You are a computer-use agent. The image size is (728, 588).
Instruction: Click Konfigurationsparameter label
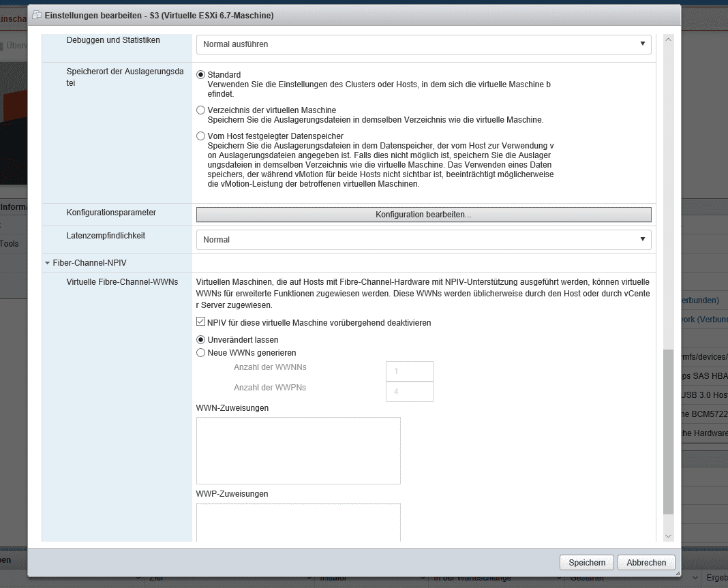pyautogui.click(x=111, y=213)
